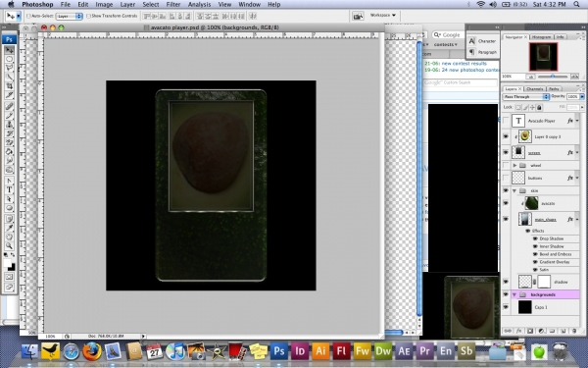Collapse the skin layer group
588x368 pixels.
pyautogui.click(x=514, y=190)
